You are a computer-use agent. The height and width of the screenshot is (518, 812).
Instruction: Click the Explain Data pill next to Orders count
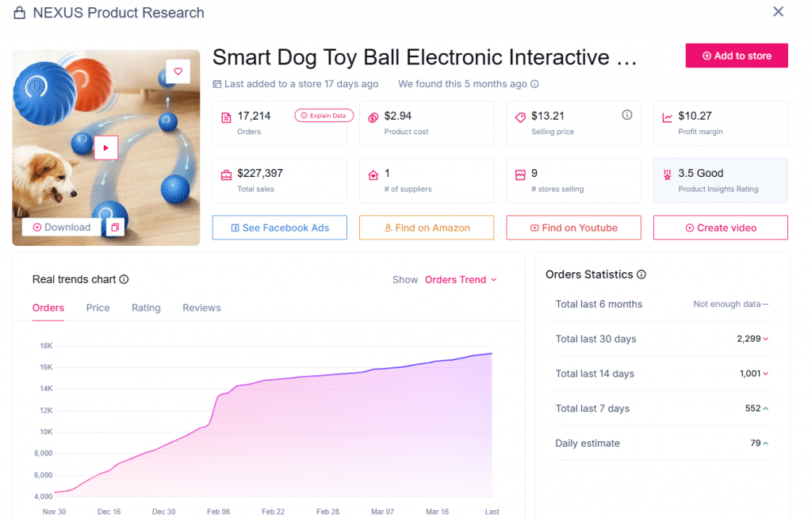click(324, 115)
